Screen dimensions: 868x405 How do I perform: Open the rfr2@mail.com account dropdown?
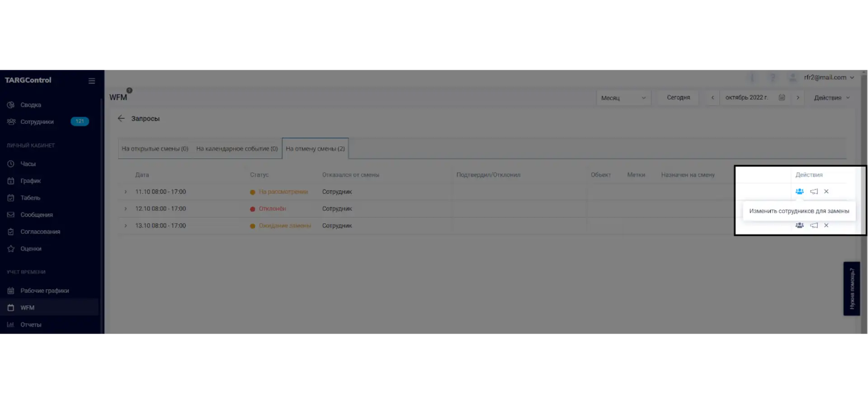tap(829, 77)
